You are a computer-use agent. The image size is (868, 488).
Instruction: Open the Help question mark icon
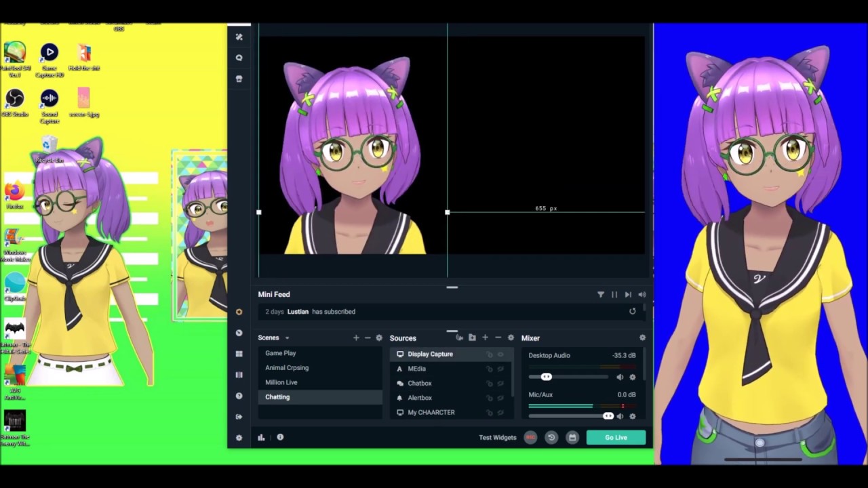point(239,396)
